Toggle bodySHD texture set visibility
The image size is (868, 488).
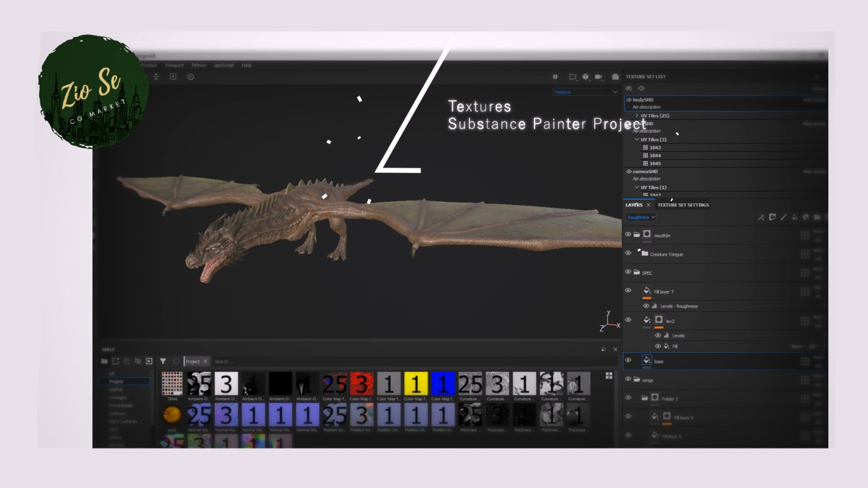click(x=629, y=100)
